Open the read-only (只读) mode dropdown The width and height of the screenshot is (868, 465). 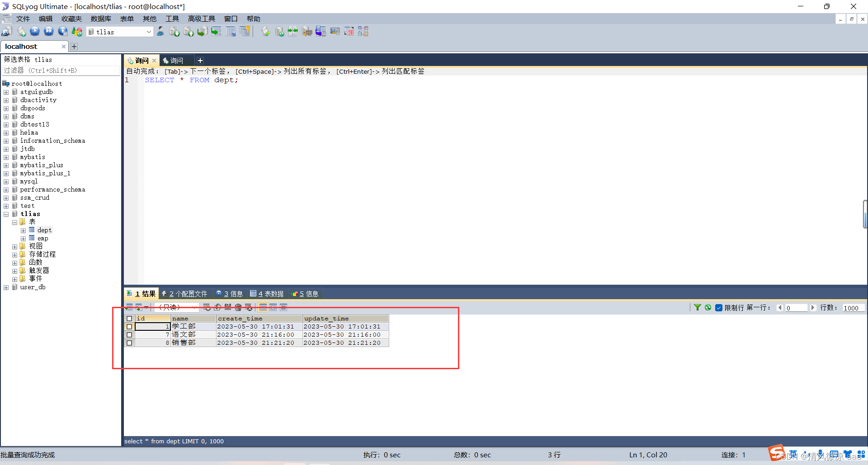point(177,307)
